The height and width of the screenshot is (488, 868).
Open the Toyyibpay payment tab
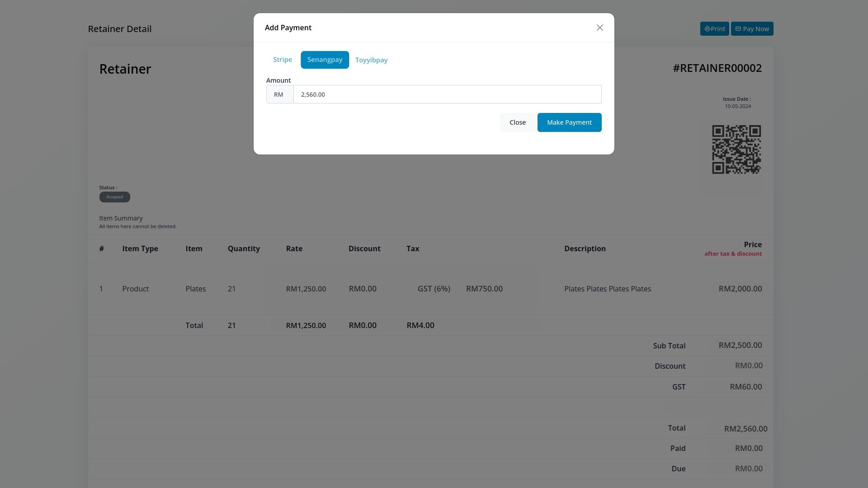[x=371, y=60]
